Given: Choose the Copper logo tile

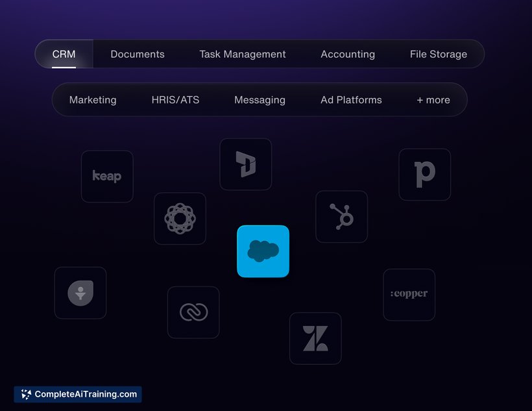Looking at the screenshot, I should click(x=409, y=295).
